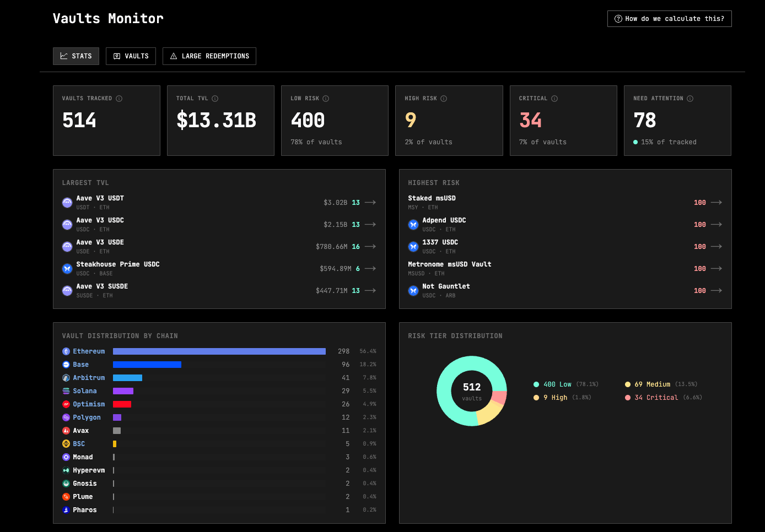Open Aave V3 USDT arrow link
This screenshot has width=765, height=532.
[x=370, y=203]
